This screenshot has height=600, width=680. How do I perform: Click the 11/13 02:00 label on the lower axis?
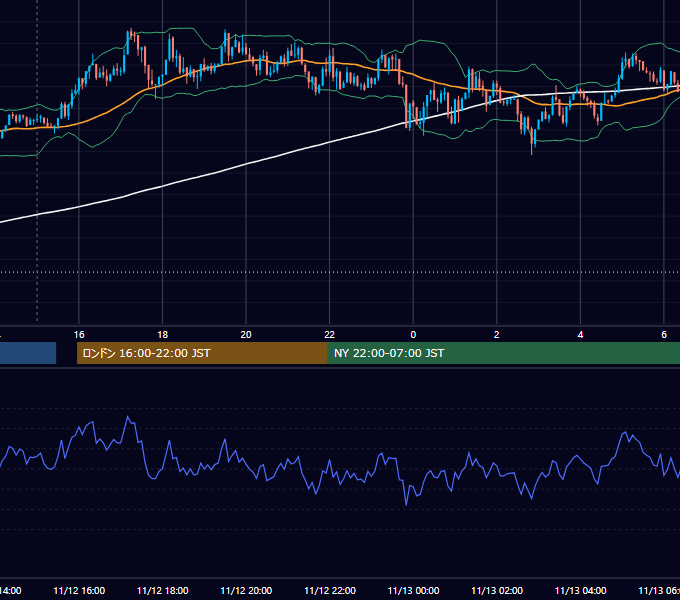[497, 591]
